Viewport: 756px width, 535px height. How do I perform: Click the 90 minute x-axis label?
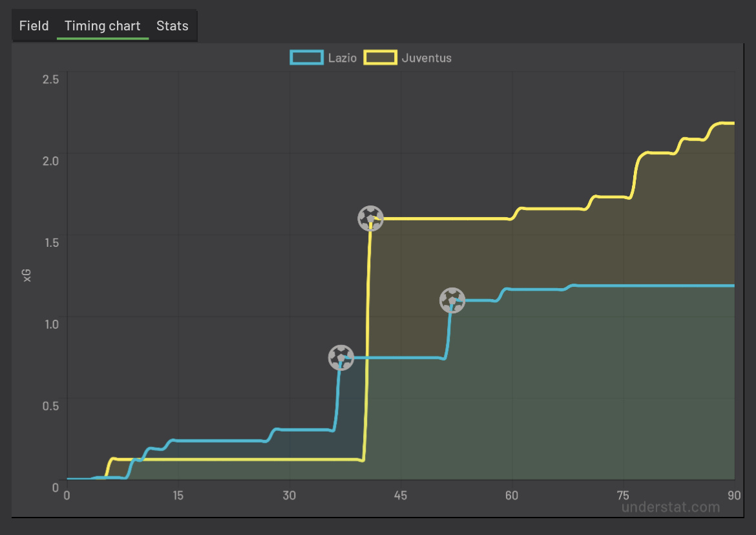point(734,496)
